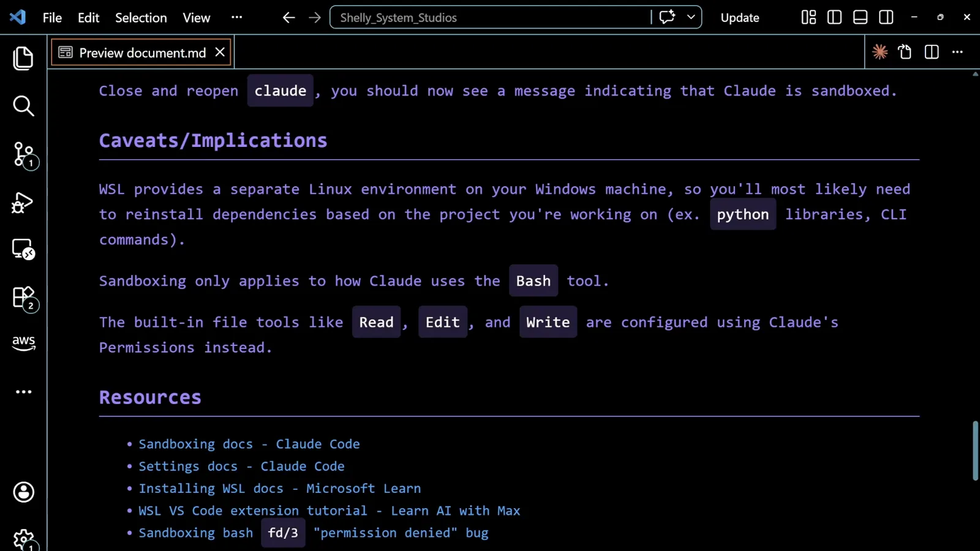Open the Search view
Screen dimensions: 980x551
click(23, 106)
